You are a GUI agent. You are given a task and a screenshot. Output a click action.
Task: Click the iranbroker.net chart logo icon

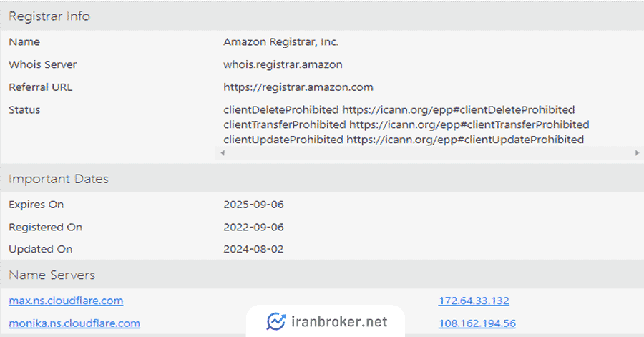click(x=275, y=321)
